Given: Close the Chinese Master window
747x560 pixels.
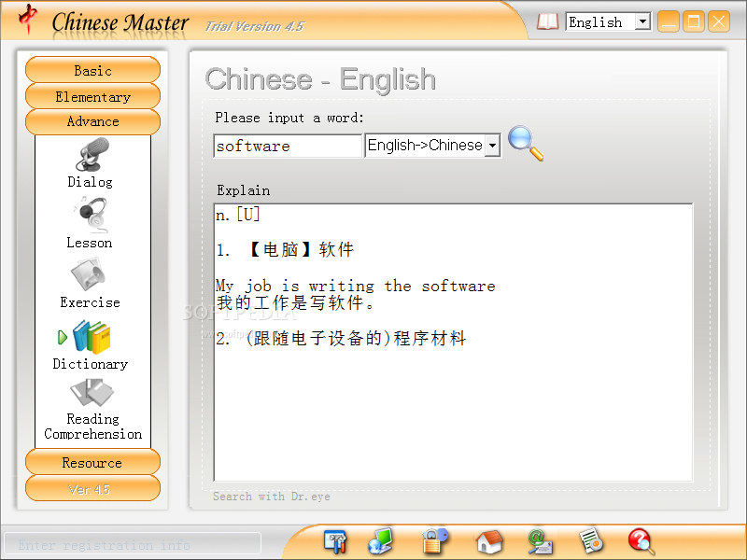Looking at the screenshot, I should (718, 21).
